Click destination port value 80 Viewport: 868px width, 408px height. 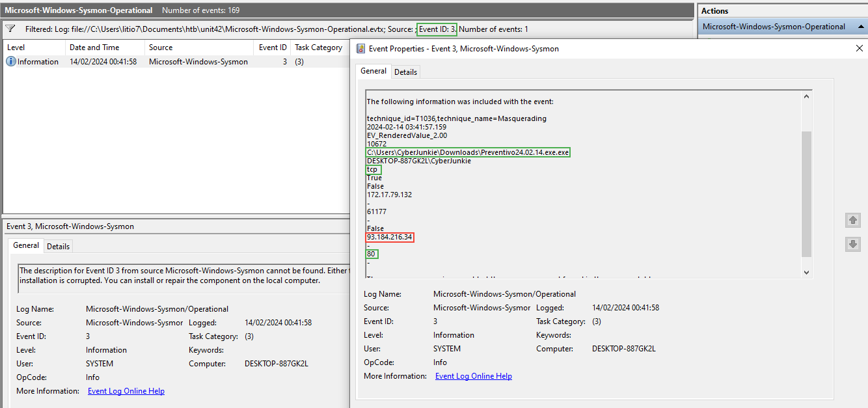(x=372, y=254)
